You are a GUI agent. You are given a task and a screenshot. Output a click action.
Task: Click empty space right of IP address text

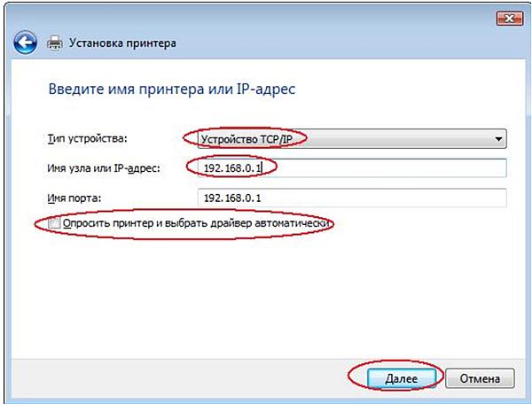click(x=399, y=168)
